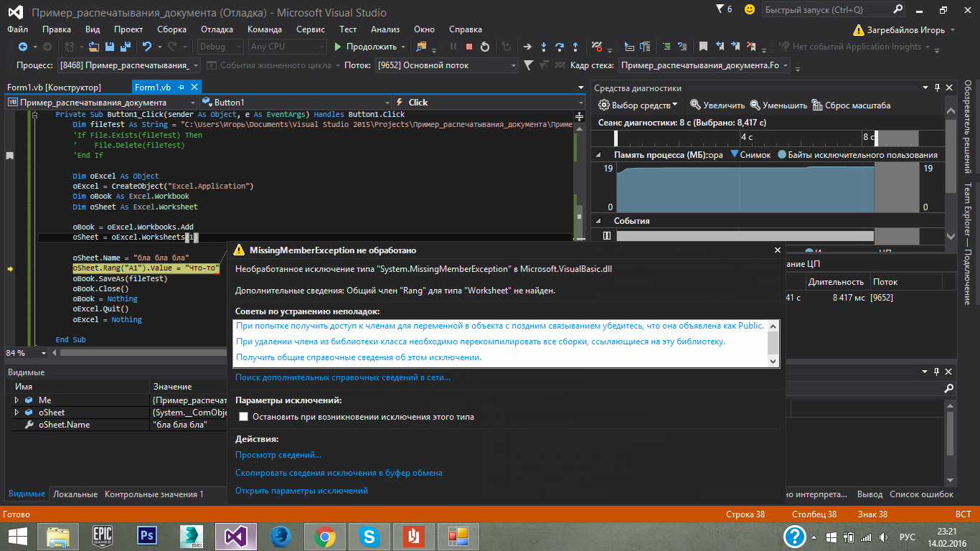Click 'Скопировать сведения исключения в буфер обмена'
This screenshot has height=551, width=980.
339,473
